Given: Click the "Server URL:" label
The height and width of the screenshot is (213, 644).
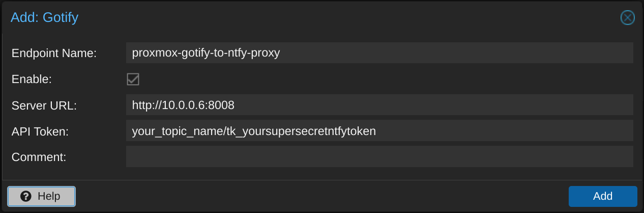Looking at the screenshot, I should point(44,105).
